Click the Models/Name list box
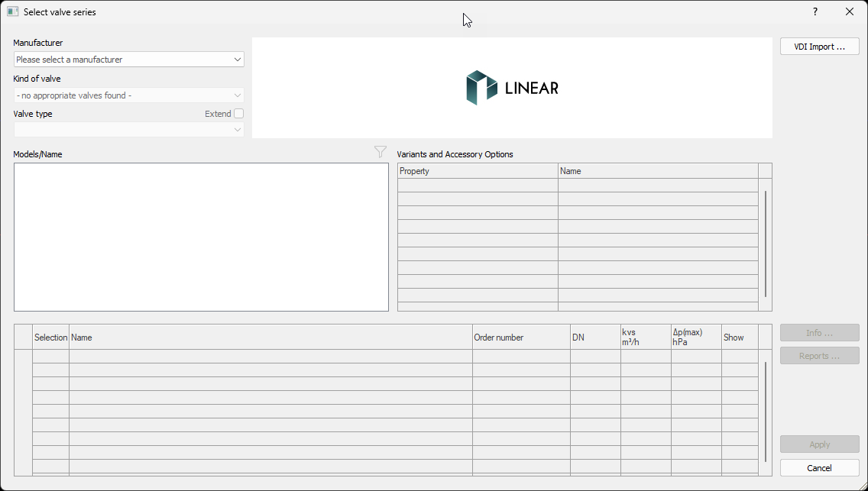Viewport: 868px width, 491px height. click(201, 237)
